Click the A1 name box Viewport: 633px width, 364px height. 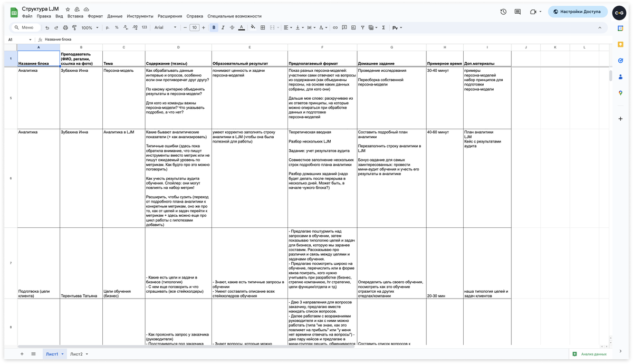tap(20, 40)
